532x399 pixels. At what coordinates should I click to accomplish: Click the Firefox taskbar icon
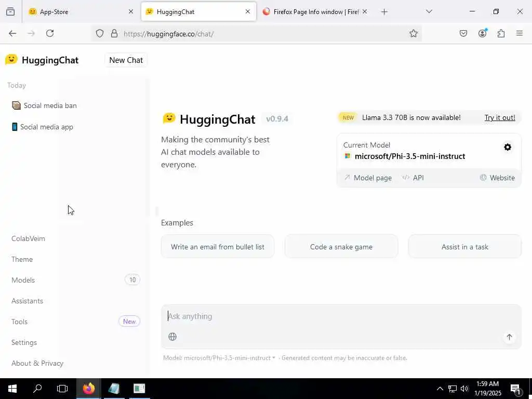tap(89, 389)
